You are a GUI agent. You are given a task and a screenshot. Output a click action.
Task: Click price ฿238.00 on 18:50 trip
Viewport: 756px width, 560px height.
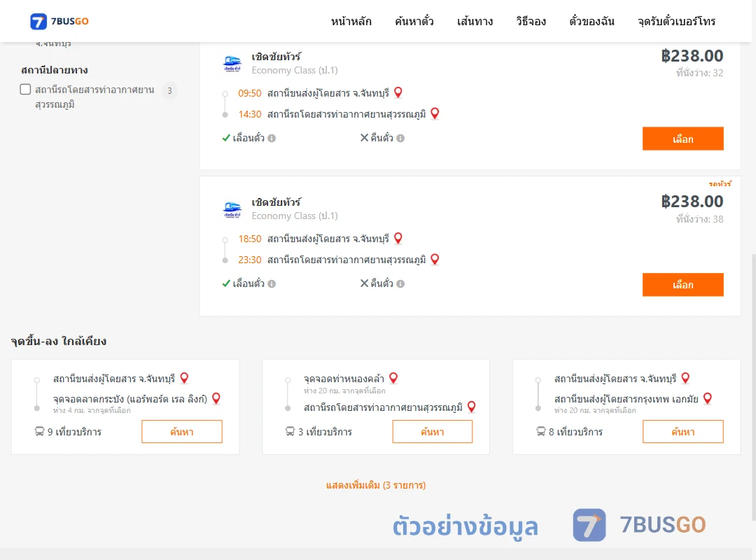click(692, 202)
